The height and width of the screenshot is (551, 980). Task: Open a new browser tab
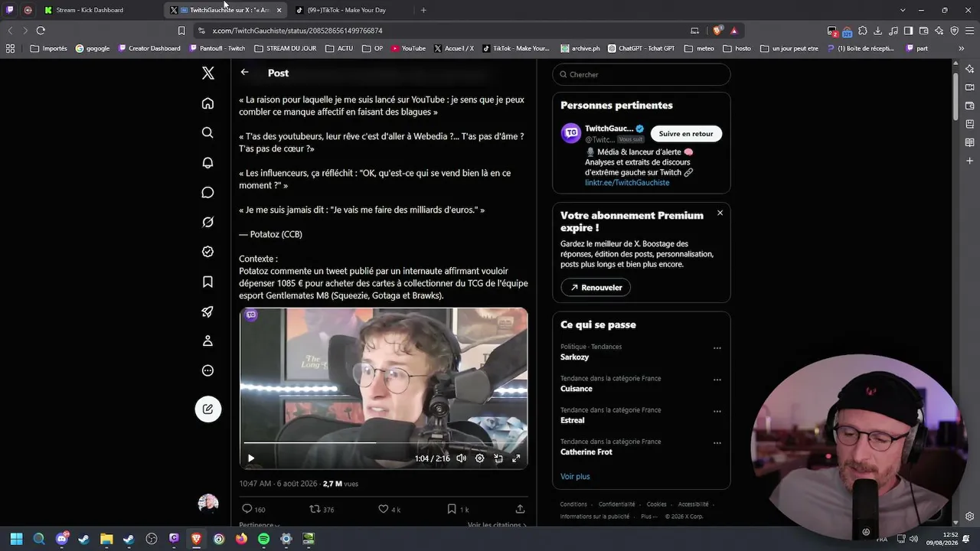click(x=423, y=10)
